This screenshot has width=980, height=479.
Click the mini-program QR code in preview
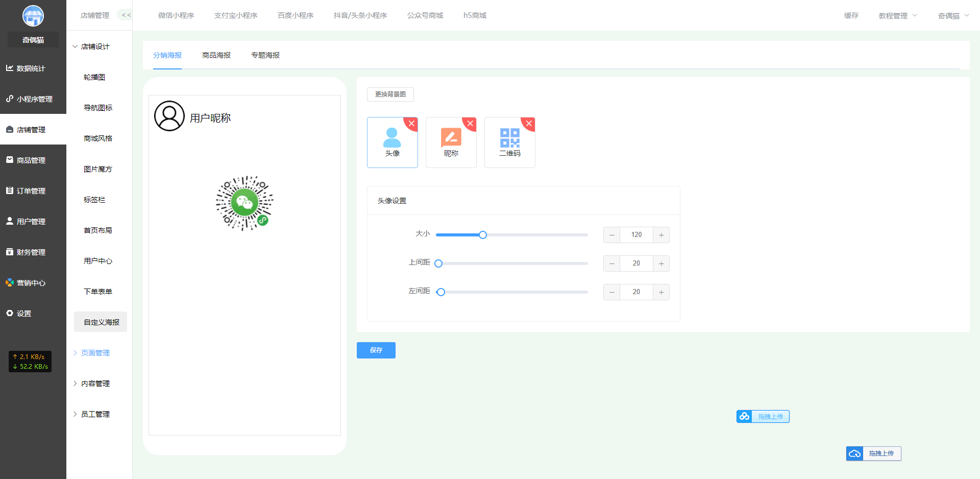244,203
